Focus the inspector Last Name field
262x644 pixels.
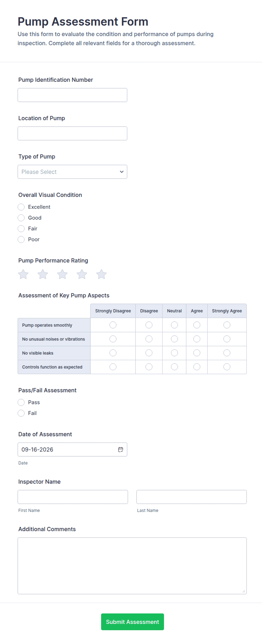tap(192, 497)
